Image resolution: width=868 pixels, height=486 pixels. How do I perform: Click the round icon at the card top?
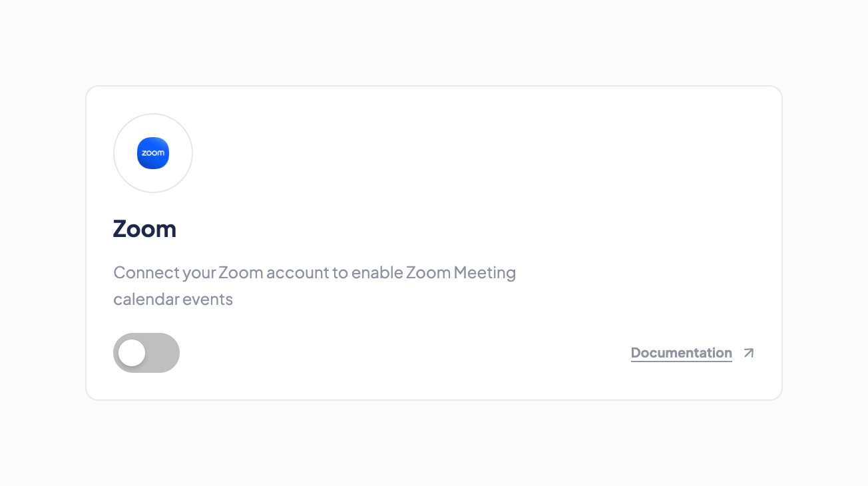[153, 153]
